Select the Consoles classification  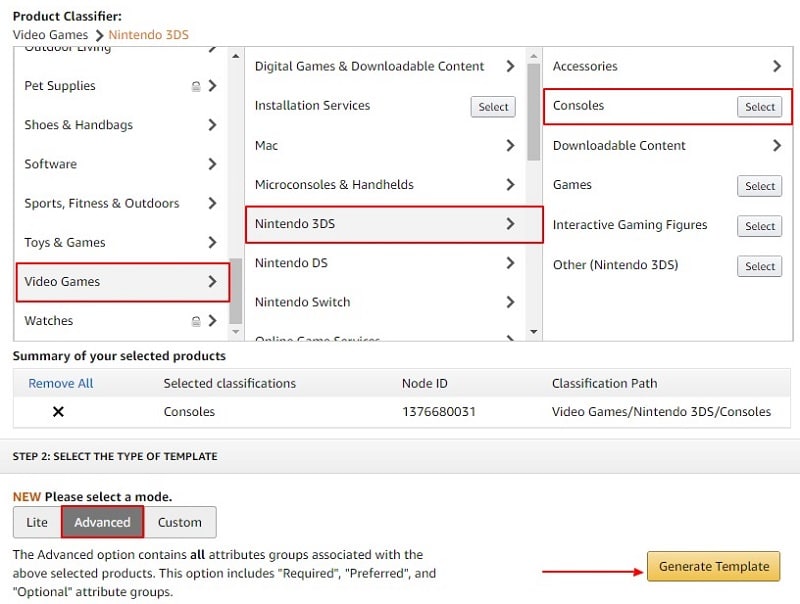(x=759, y=107)
